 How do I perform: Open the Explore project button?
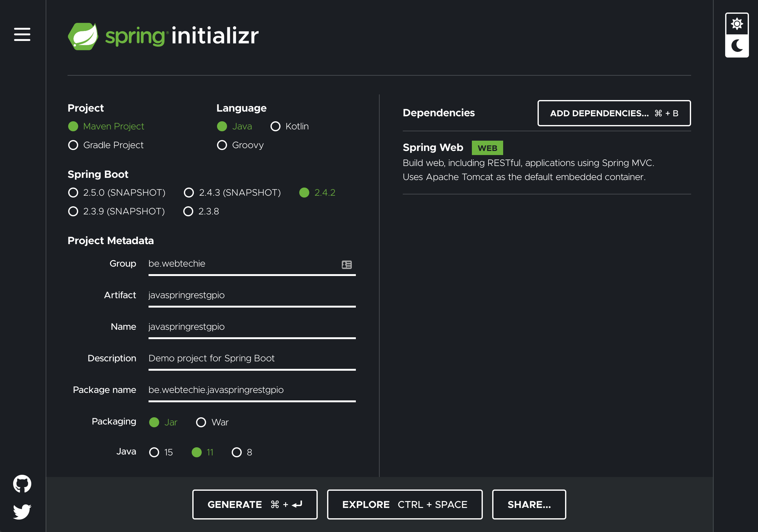tap(404, 504)
